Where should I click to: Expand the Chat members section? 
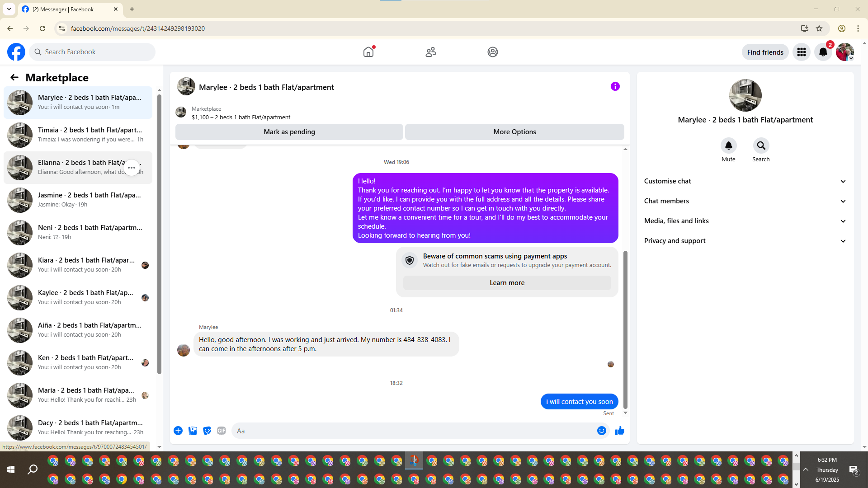[x=745, y=201]
